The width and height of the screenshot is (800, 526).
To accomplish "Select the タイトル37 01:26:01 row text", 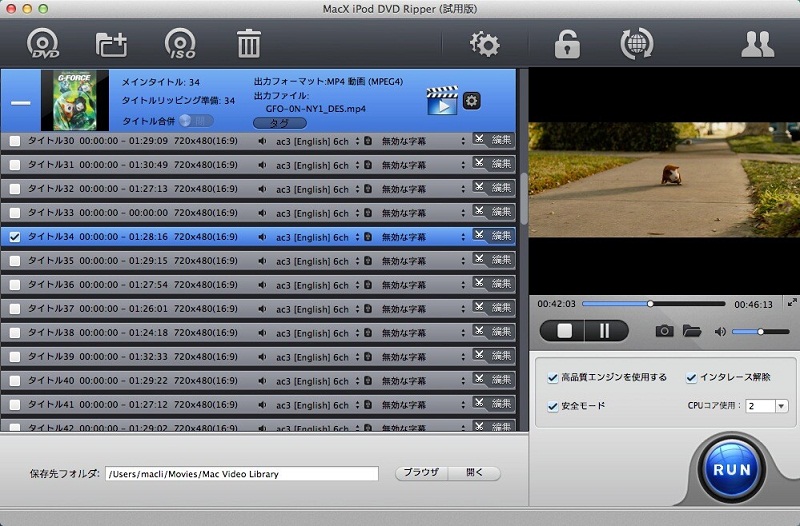I will [x=133, y=309].
